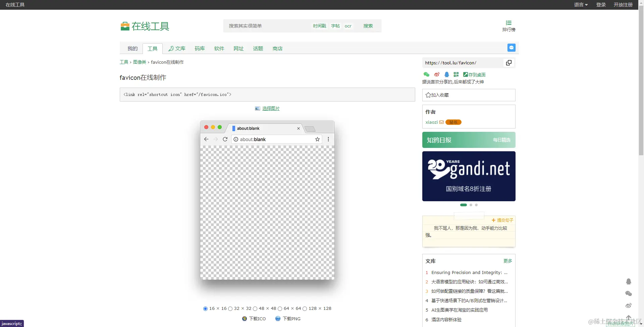
Task: Open 更多 in the 文库 panel
Action: click(507, 261)
